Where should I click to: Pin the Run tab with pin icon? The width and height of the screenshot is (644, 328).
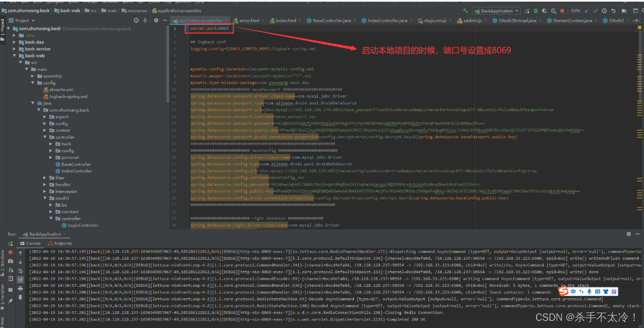[10, 301]
